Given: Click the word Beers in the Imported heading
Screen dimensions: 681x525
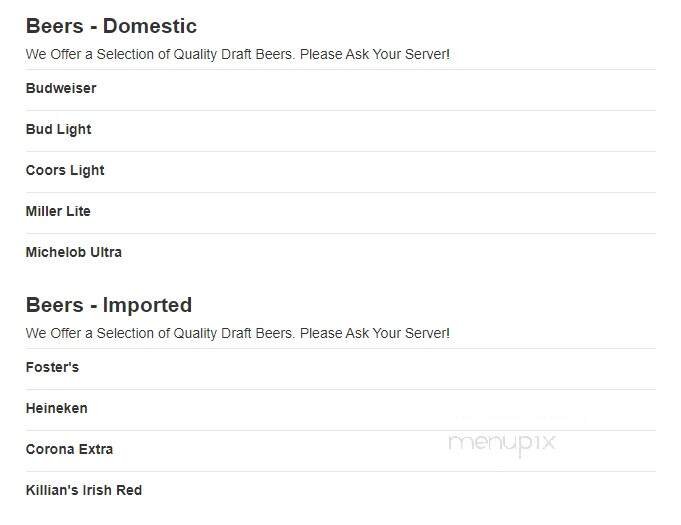Looking at the screenshot, I should point(54,305).
